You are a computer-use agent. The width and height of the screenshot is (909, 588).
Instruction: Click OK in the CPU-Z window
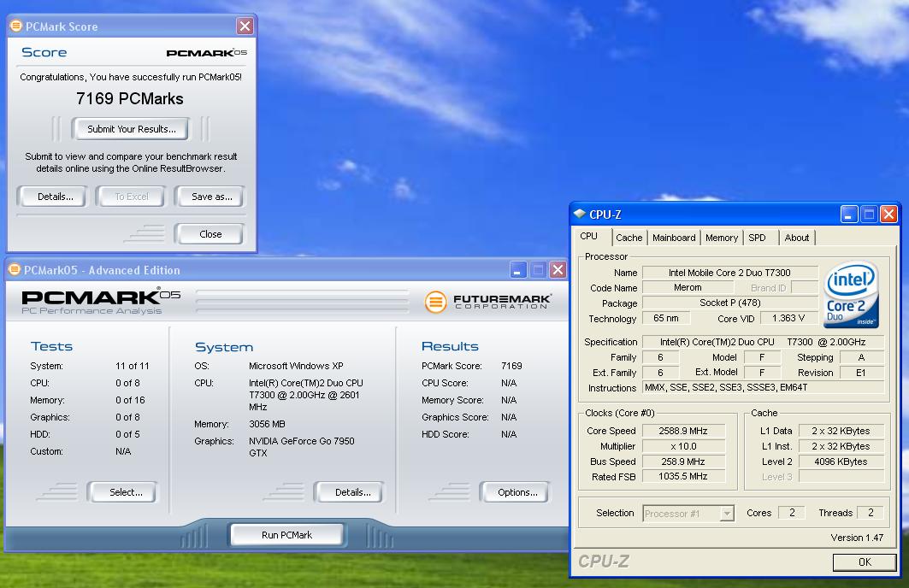coord(865,562)
